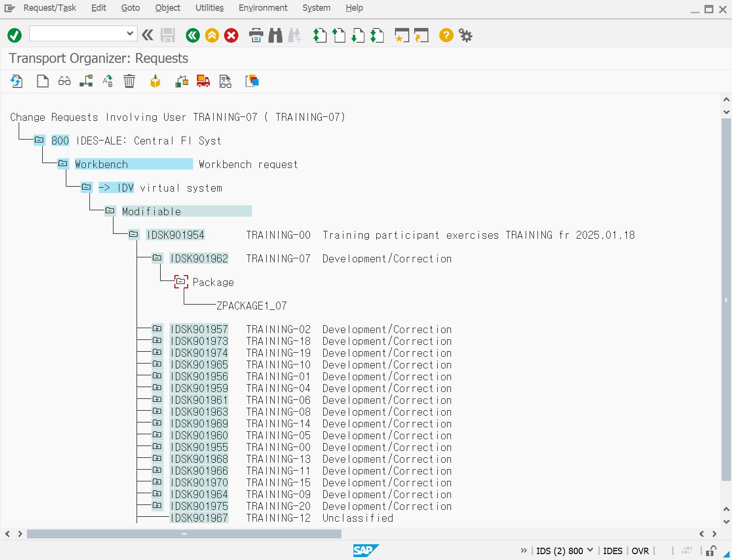Collapse the 800 client folder node
This screenshot has height=560, width=732.
coord(39,140)
